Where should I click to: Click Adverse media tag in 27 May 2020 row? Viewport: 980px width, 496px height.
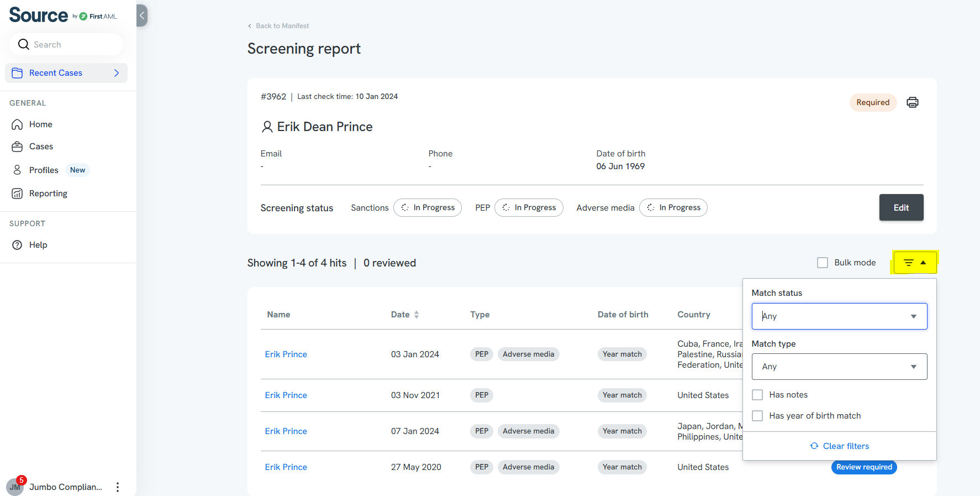click(x=529, y=467)
